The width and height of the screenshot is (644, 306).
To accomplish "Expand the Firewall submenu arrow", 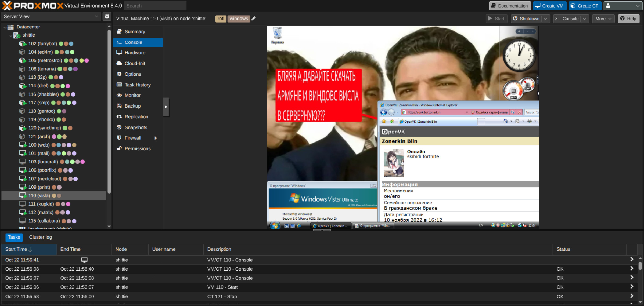I will 156,138.
